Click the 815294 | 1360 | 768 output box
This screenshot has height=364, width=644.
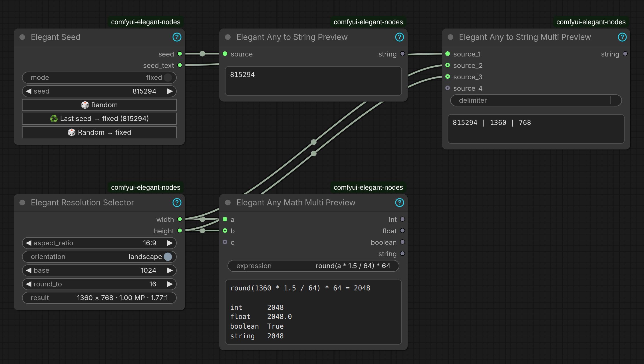[x=536, y=129]
